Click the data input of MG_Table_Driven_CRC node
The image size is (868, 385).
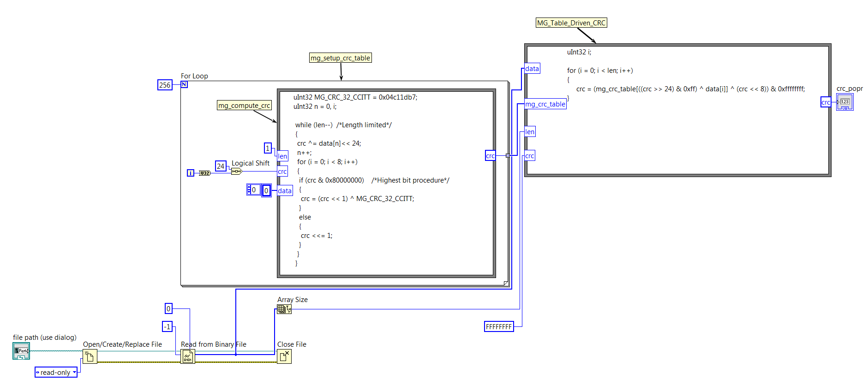click(532, 69)
